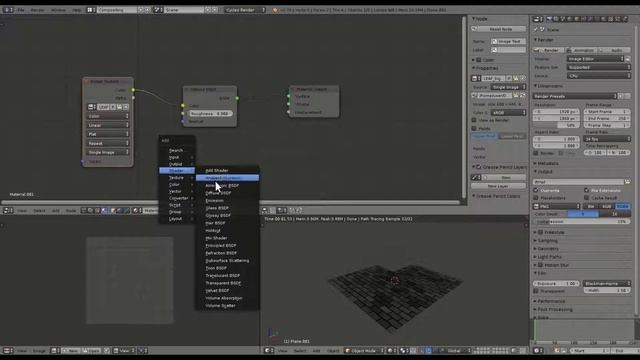This screenshot has height=360, width=640.
Task: Click the image browse icon inside the Image Texture node
Action: click(x=92, y=107)
